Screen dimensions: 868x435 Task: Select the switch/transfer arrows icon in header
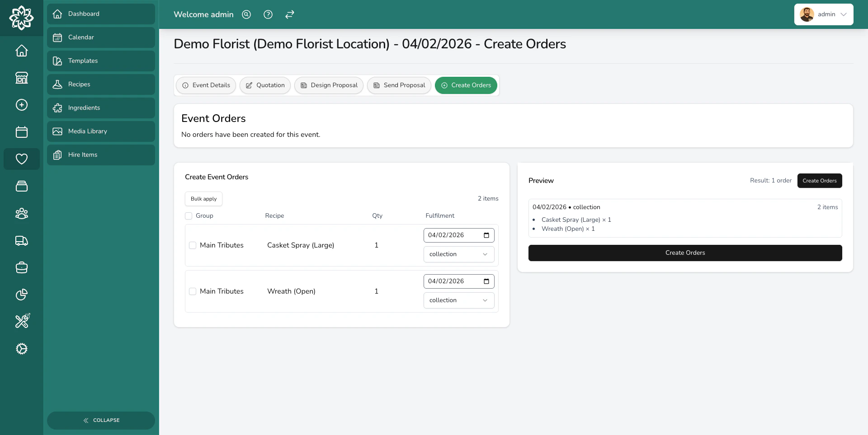[289, 14]
